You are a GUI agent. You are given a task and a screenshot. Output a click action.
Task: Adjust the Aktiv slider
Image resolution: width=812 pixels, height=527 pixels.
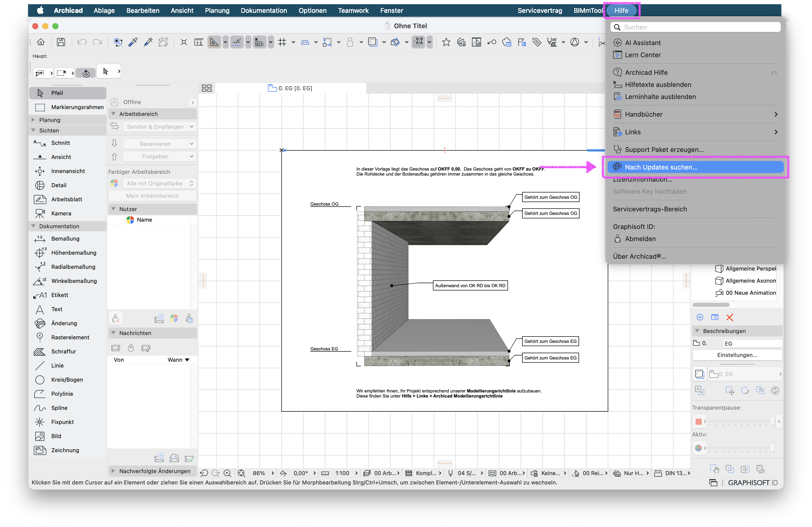741,448
